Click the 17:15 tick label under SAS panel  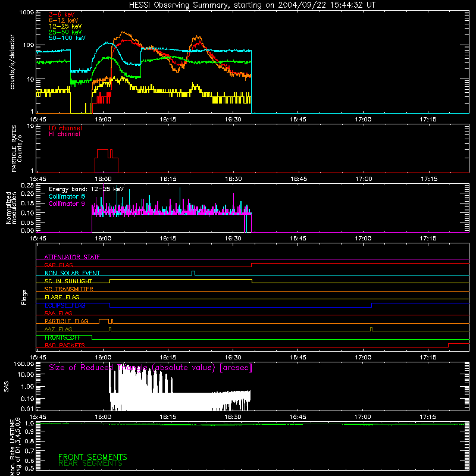click(428, 417)
